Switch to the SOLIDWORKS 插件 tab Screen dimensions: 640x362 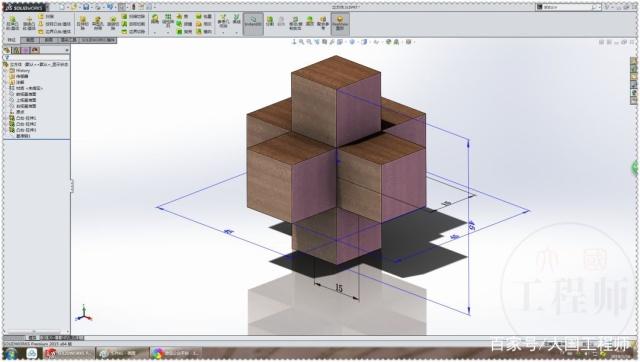point(98,40)
